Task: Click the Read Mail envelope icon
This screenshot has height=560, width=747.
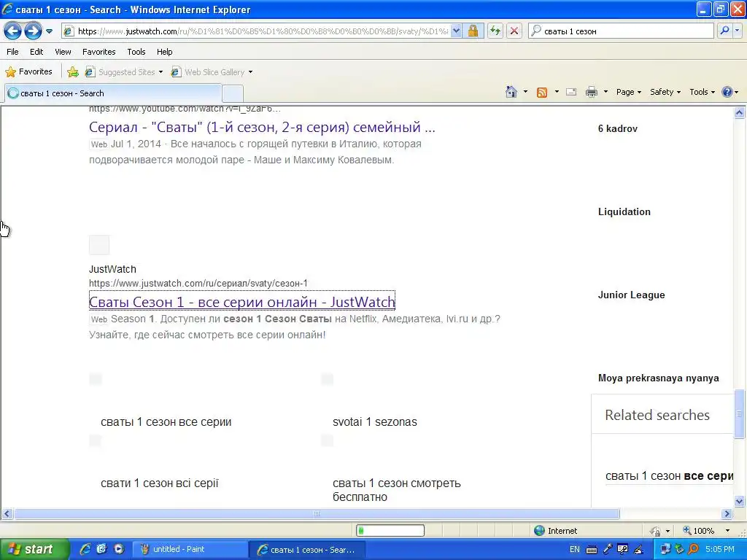Action: pos(571,92)
